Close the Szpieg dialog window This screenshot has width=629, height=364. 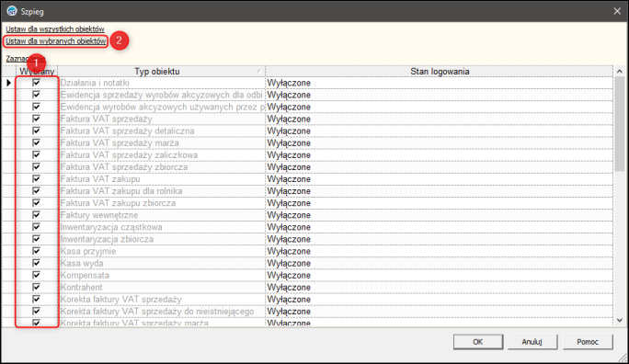617,11
